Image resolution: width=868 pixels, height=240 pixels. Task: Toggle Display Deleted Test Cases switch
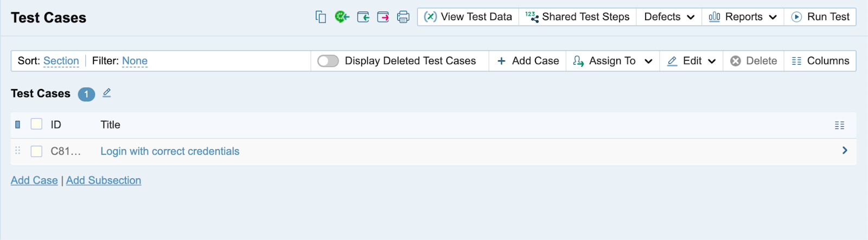click(328, 61)
